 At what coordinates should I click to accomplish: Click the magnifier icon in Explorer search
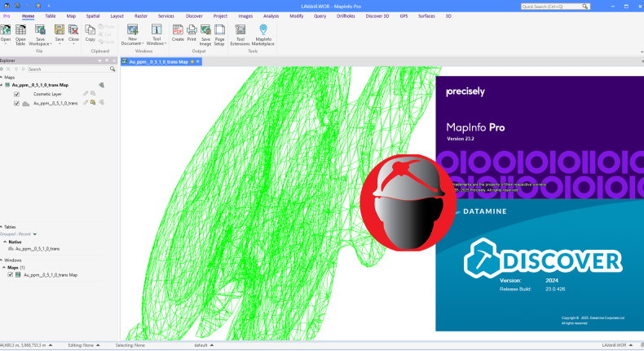tap(112, 69)
